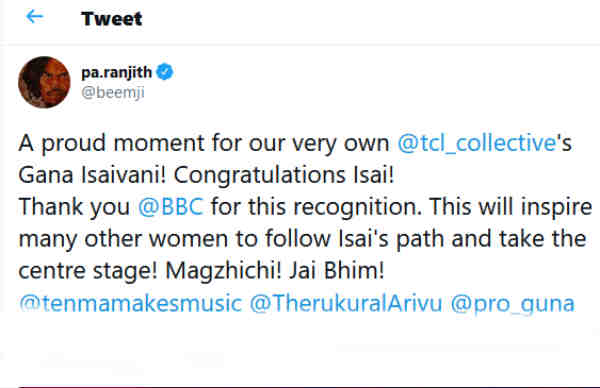Open the @beemji handle

112,93
